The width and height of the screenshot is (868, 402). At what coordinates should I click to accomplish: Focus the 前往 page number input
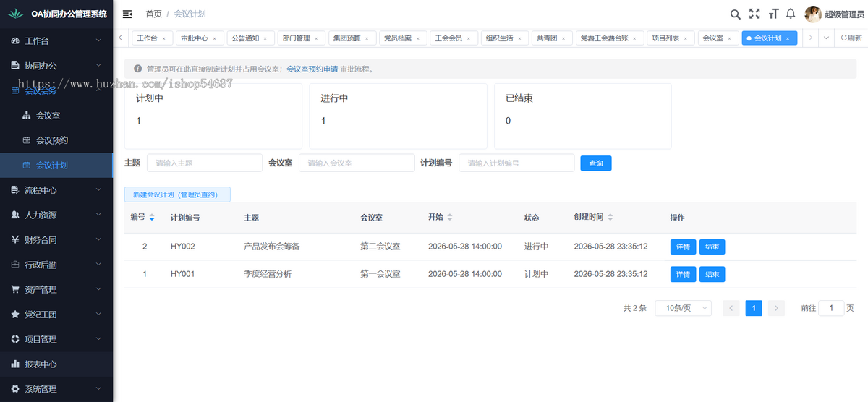[831, 308]
